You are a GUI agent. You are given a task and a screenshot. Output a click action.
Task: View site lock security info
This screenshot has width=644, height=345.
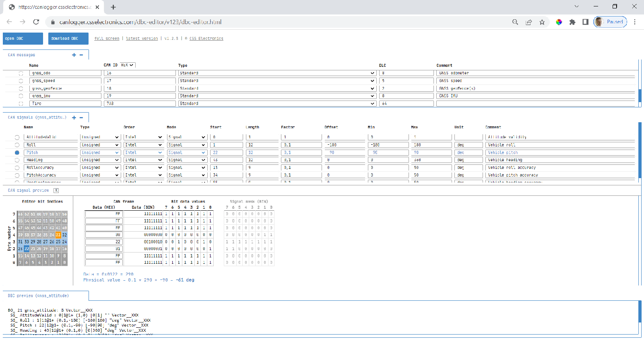52,22
